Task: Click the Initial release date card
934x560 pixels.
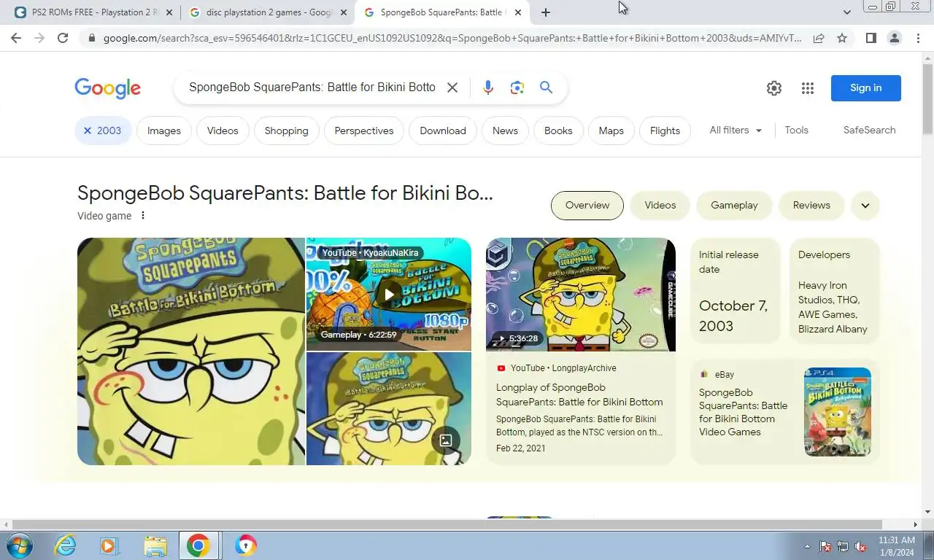Action: (736, 290)
